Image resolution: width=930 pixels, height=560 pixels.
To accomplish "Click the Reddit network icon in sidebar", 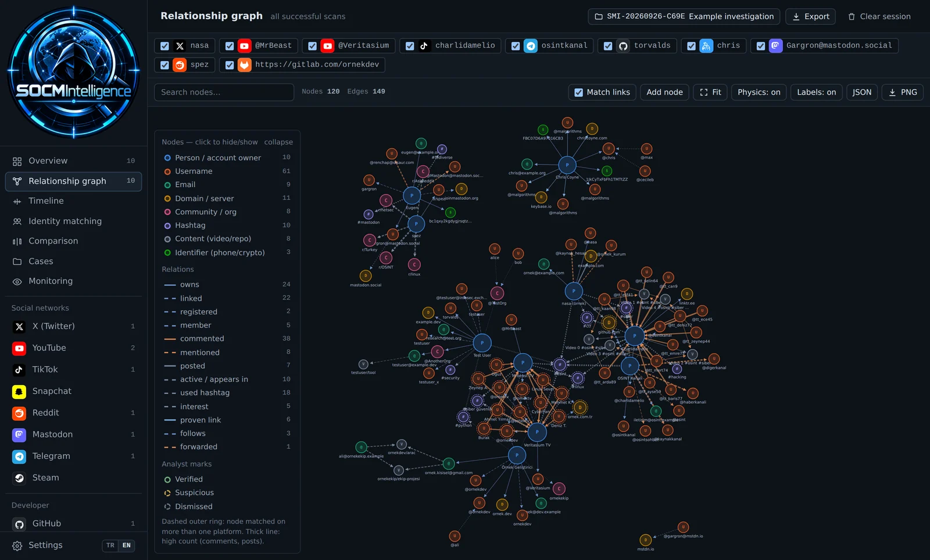I will point(19,413).
